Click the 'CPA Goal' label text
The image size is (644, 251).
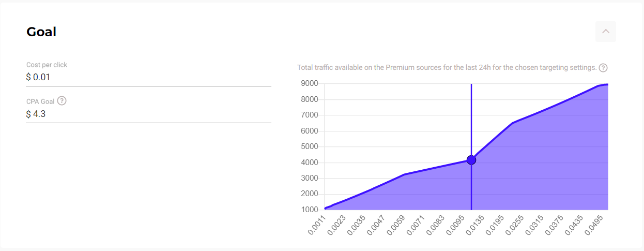pos(40,101)
